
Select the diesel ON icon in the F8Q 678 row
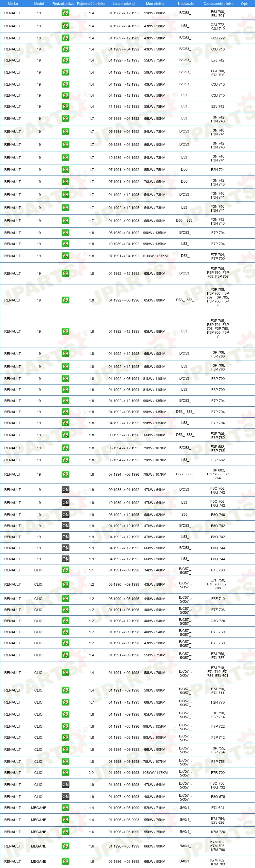(66, 797)
